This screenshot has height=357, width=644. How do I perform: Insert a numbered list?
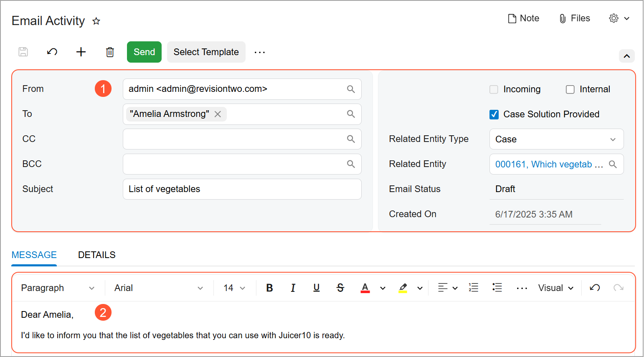click(474, 288)
